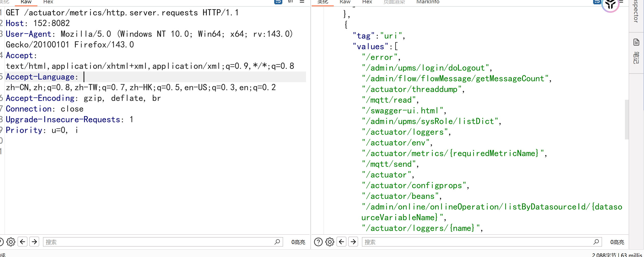Viewport: 644px width, 257px height.
Task: Toggle word wrap in the response viewer
Action: pyautogui.click(x=597, y=2)
